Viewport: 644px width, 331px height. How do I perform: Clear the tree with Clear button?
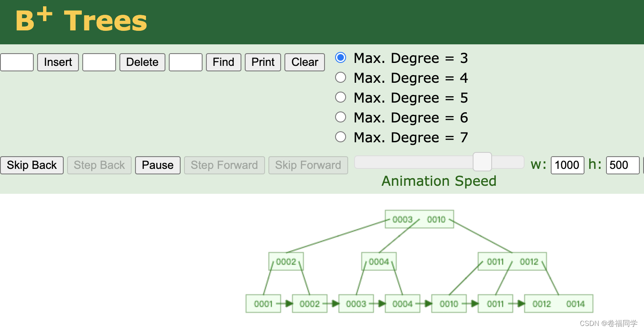click(x=305, y=62)
